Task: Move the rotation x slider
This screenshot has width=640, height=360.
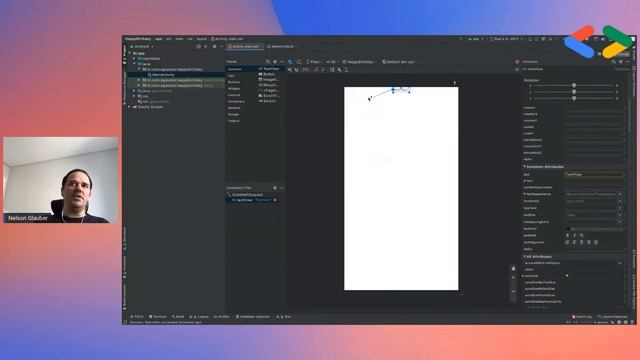Action: (574, 86)
